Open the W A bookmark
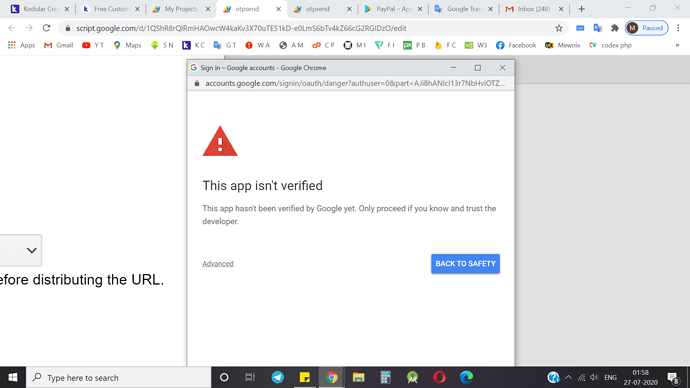The width and height of the screenshot is (690, 388). (257, 45)
